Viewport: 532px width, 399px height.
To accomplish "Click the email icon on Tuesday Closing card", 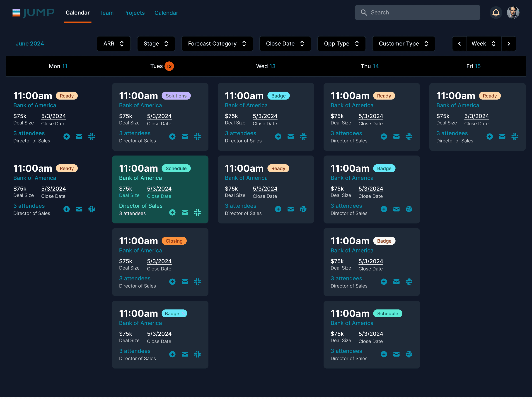I will [185, 282].
